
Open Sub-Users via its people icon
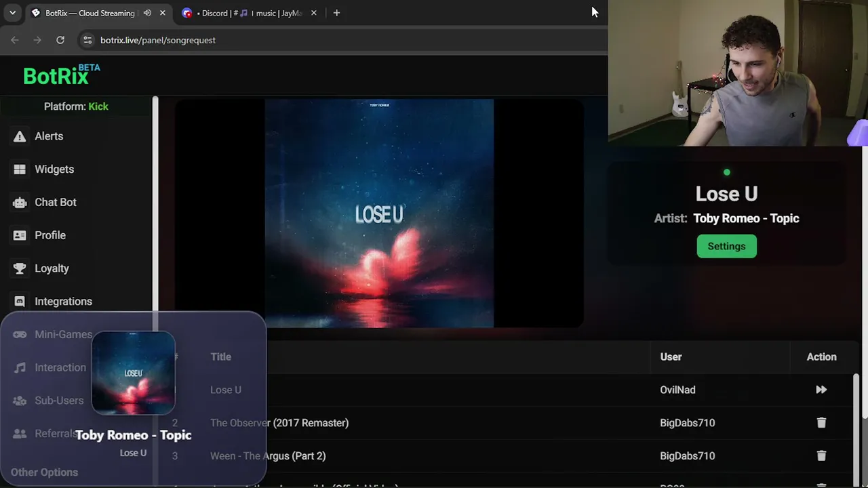pyautogui.click(x=20, y=401)
